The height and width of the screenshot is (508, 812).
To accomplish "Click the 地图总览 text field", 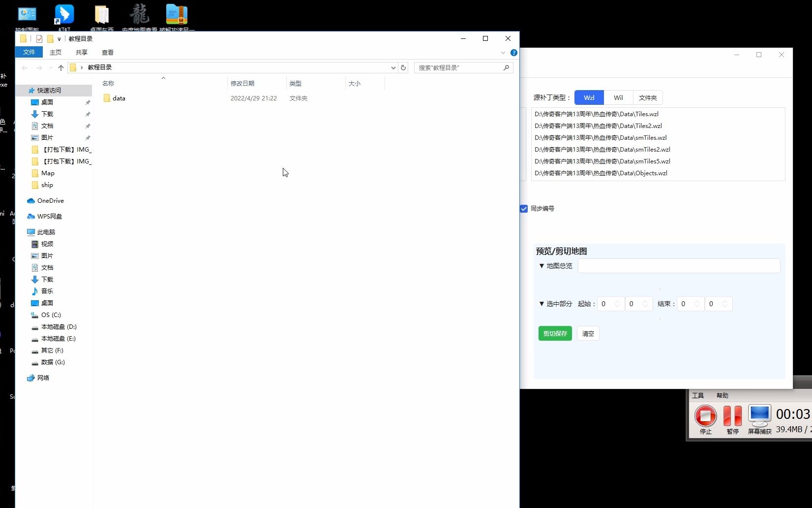I will coord(679,266).
